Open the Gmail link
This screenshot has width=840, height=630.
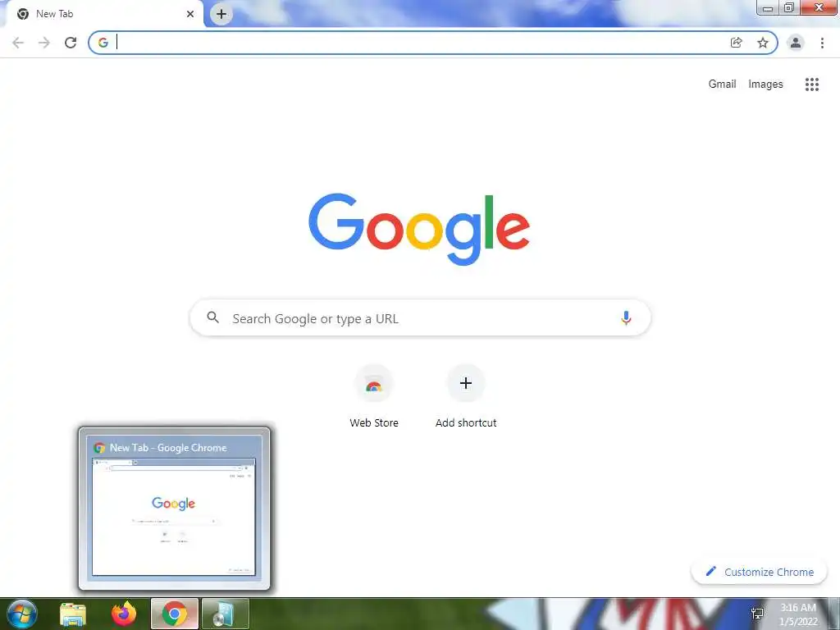[722, 84]
